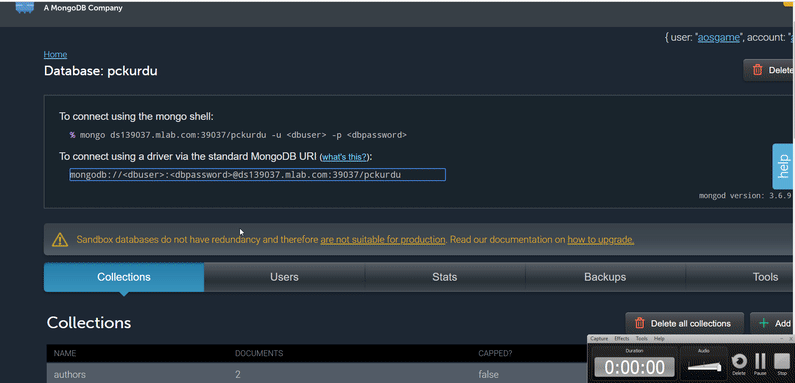
Task: Stop the screen recording
Action: (x=782, y=361)
